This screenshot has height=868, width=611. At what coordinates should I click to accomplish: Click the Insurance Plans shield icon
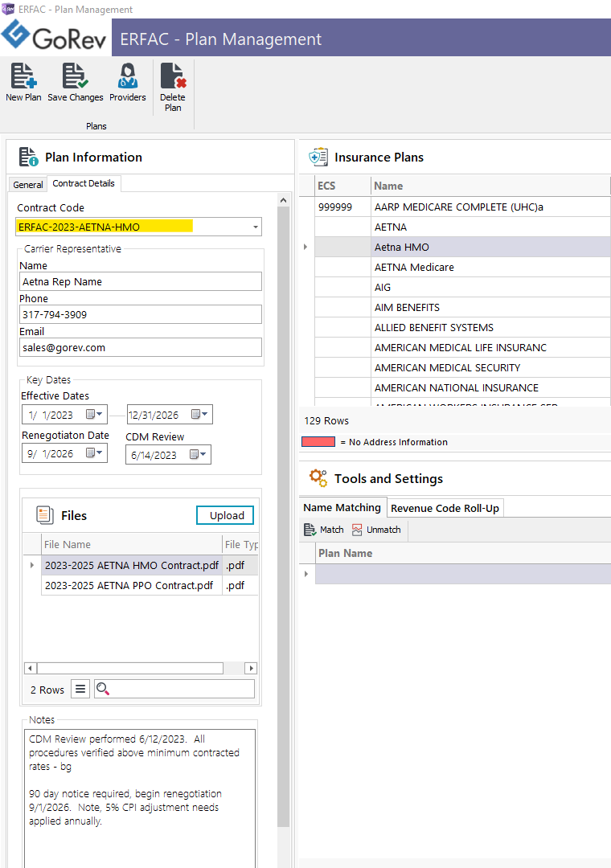(318, 157)
